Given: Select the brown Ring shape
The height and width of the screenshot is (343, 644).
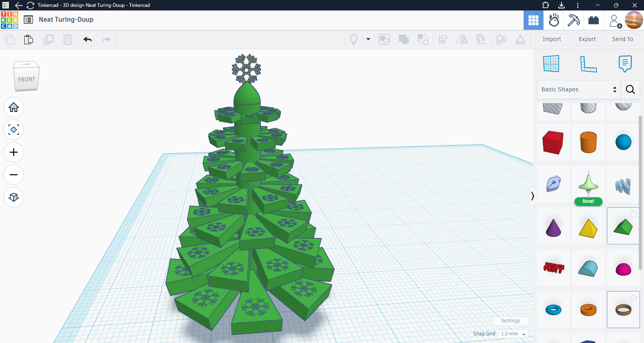Looking at the screenshot, I should (623, 310).
